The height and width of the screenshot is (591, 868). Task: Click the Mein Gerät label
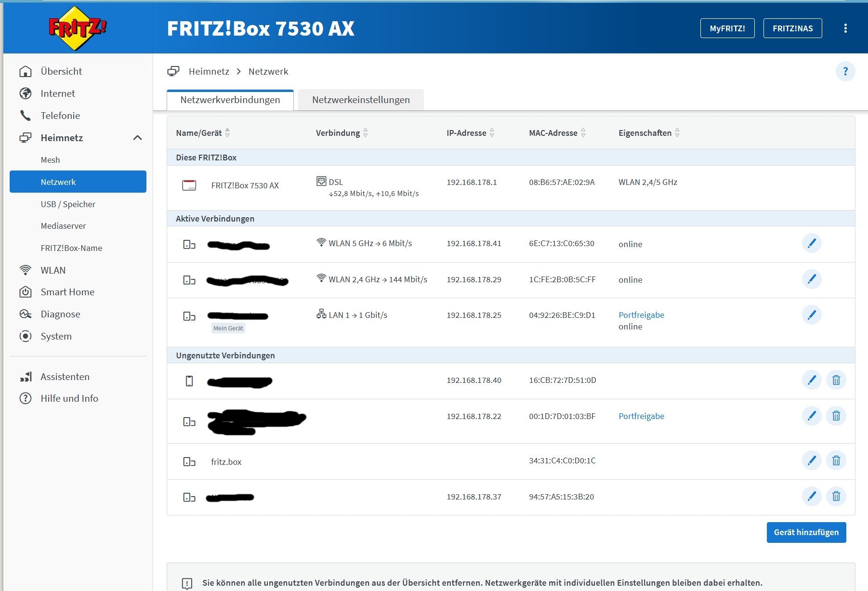(228, 328)
